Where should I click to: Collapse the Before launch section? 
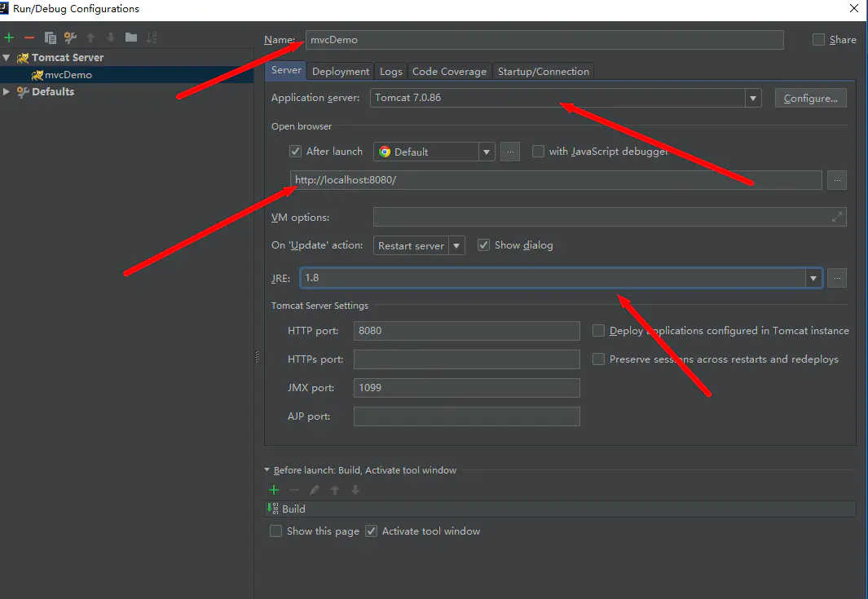(267, 470)
